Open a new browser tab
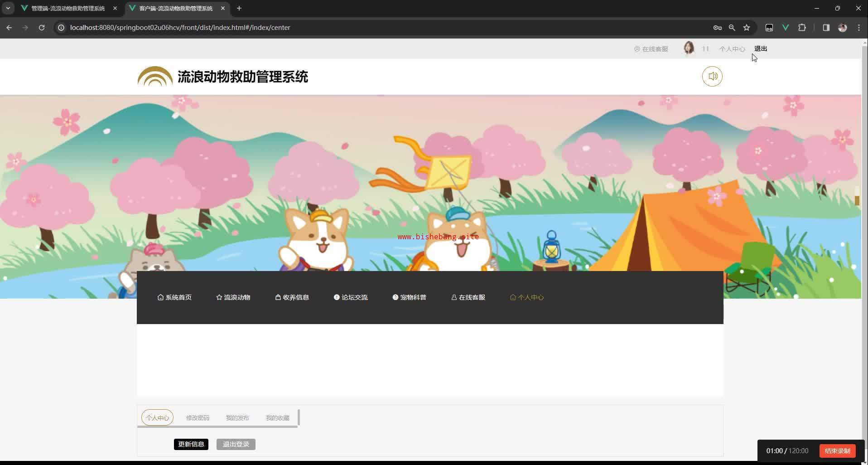The width and height of the screenshot is (868, 465). pyautogui.click(x=239, y=8)
